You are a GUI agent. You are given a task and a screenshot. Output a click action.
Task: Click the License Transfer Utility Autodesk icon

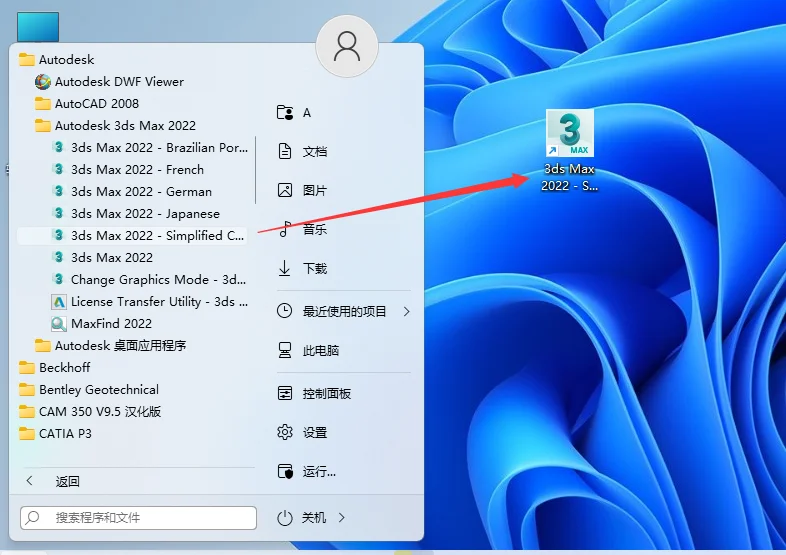(x=59, y=302)
